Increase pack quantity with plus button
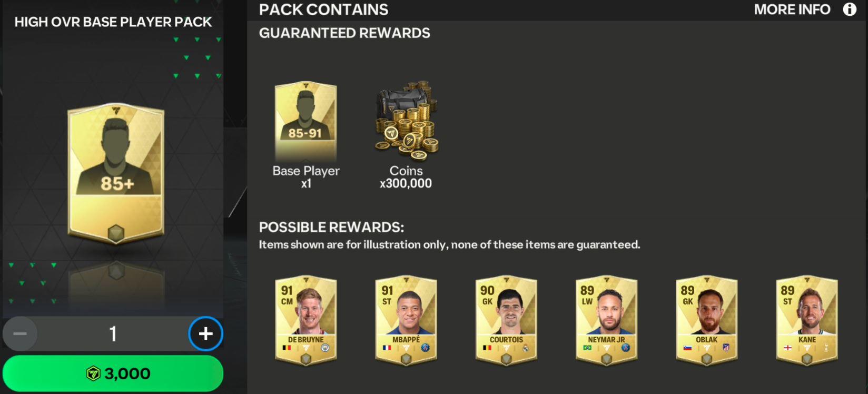 point(205,333)
